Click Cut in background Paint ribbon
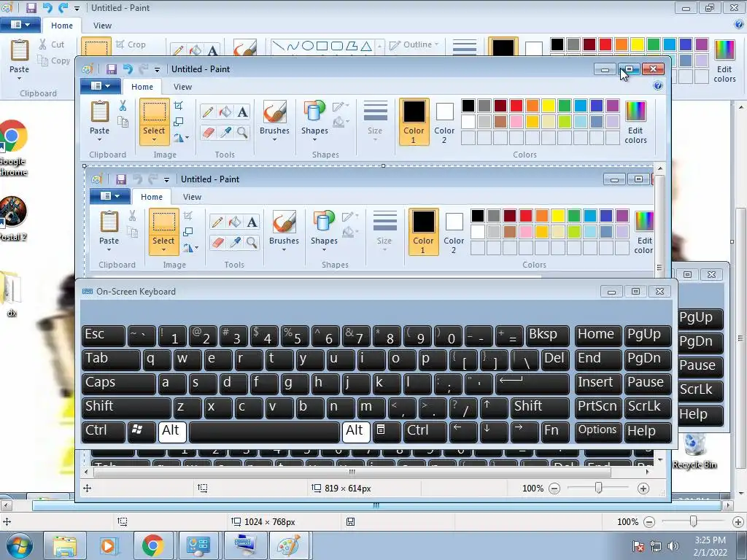This screenshot has height=560, width=747. pos(52,44)
